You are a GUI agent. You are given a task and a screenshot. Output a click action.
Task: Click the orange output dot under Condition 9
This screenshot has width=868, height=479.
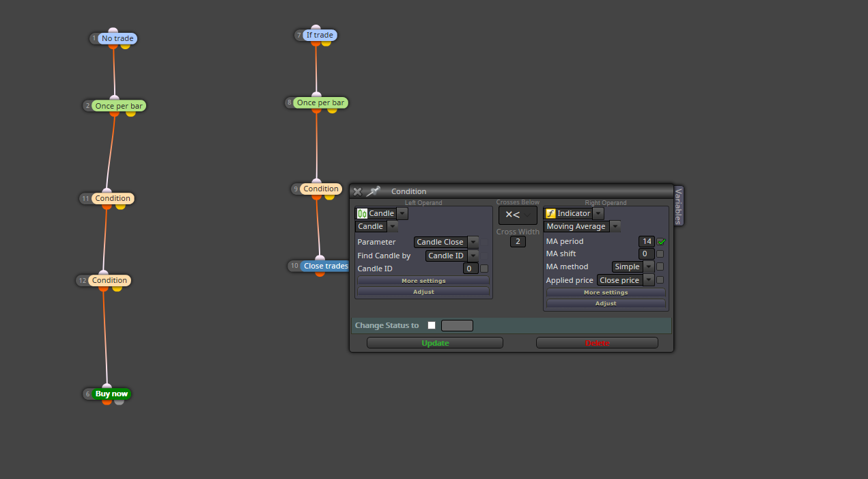click(316, 196)
